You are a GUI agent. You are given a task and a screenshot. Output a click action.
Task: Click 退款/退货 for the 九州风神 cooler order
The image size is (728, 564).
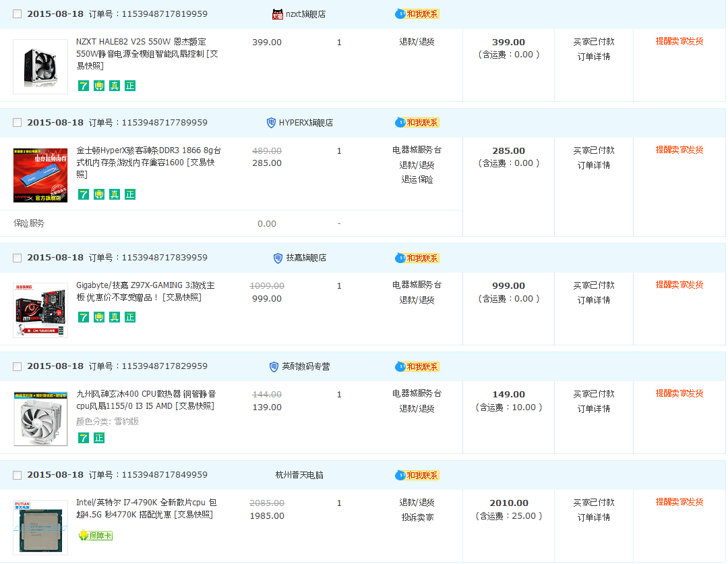417,409
